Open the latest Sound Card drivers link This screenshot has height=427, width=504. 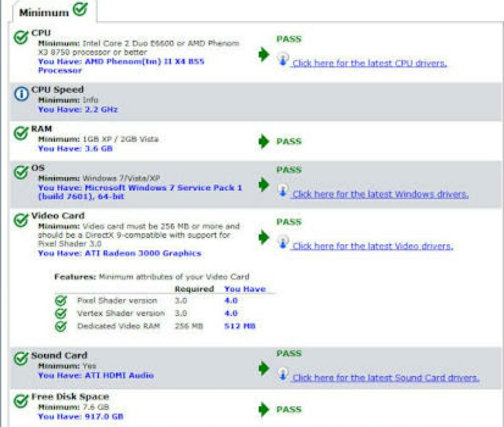pos(385,378)
